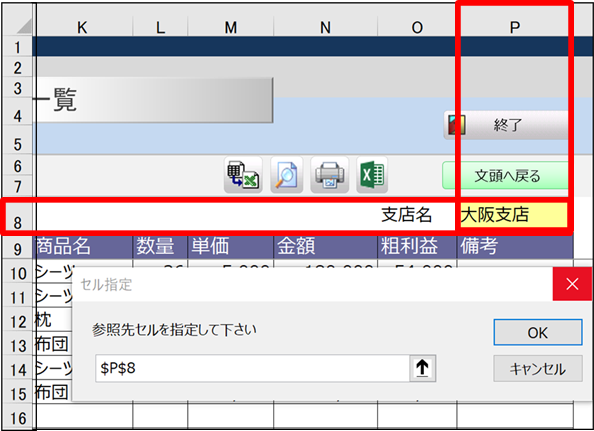This screenshot has height=431, width=594.
Task: Click inside the $P$8 reference field
Action: pyautogui.click(x=253, y=368)
